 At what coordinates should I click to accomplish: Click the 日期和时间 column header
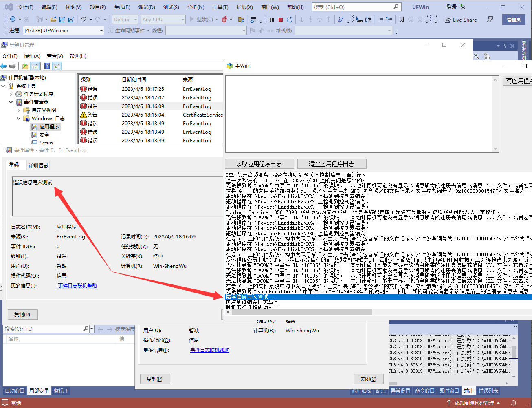[x=149, y=79]
